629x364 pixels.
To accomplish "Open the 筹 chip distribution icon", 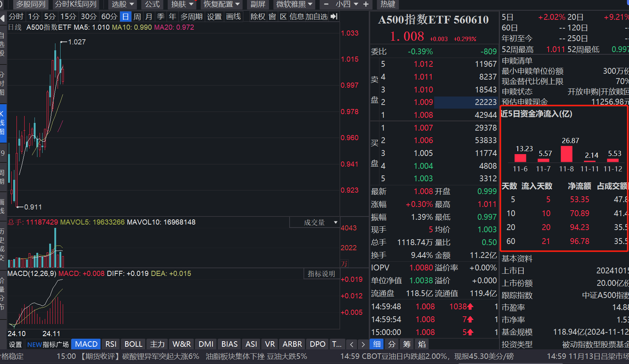I will [x=407, y=344].
